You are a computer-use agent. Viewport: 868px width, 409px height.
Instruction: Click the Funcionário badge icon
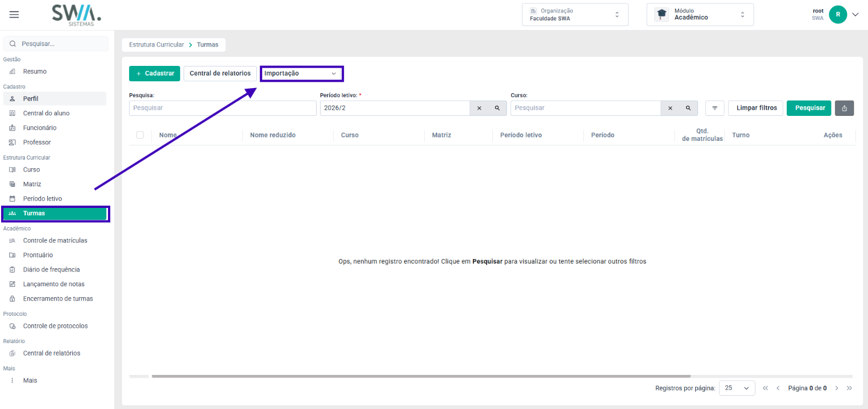click(13, 128)
